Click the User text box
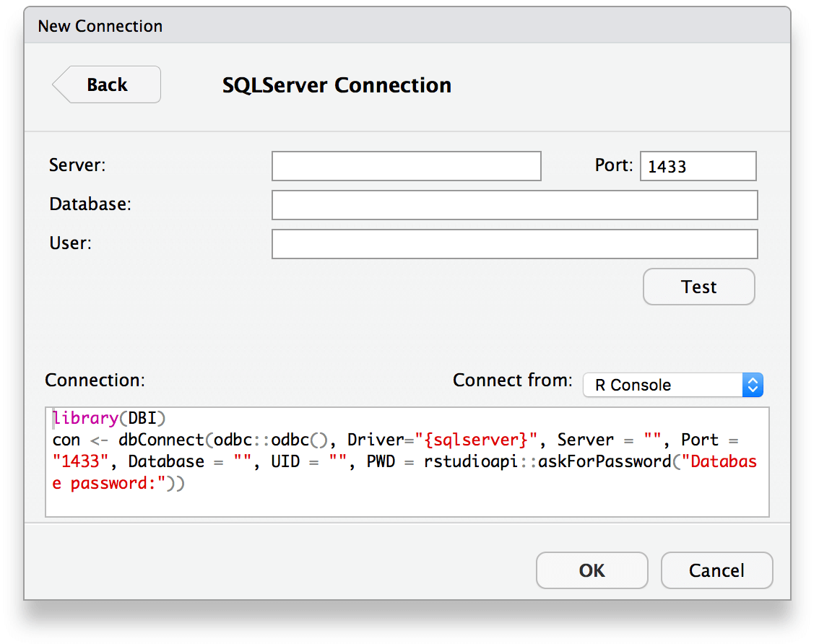The height and width of the screenshot is (644, 819). click(x=514, y=244)
